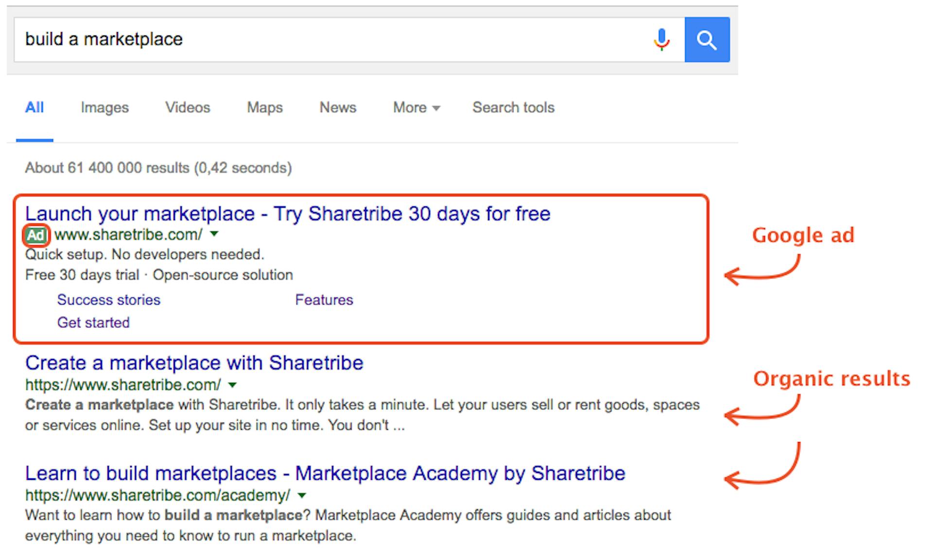Open the News tab
933x560 pixels.
pyautogui.click(x=337, y=108)
